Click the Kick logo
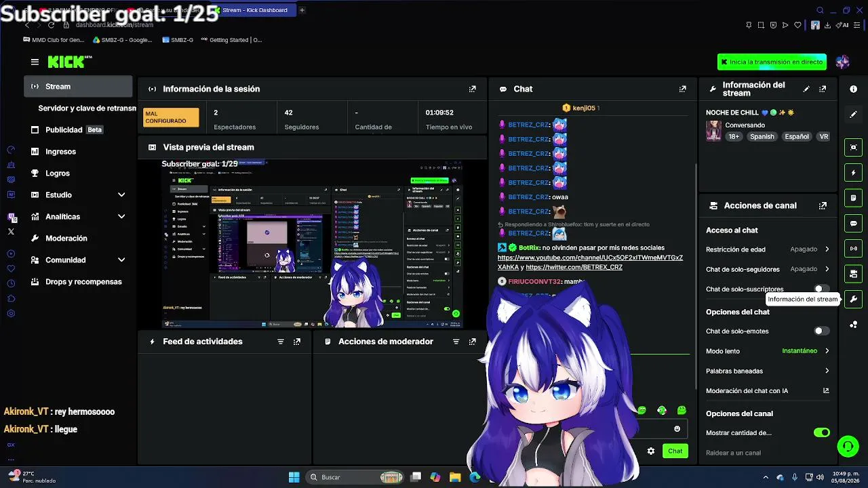The height and width of the screenshot is (488, 868). [x=69, y=62]
